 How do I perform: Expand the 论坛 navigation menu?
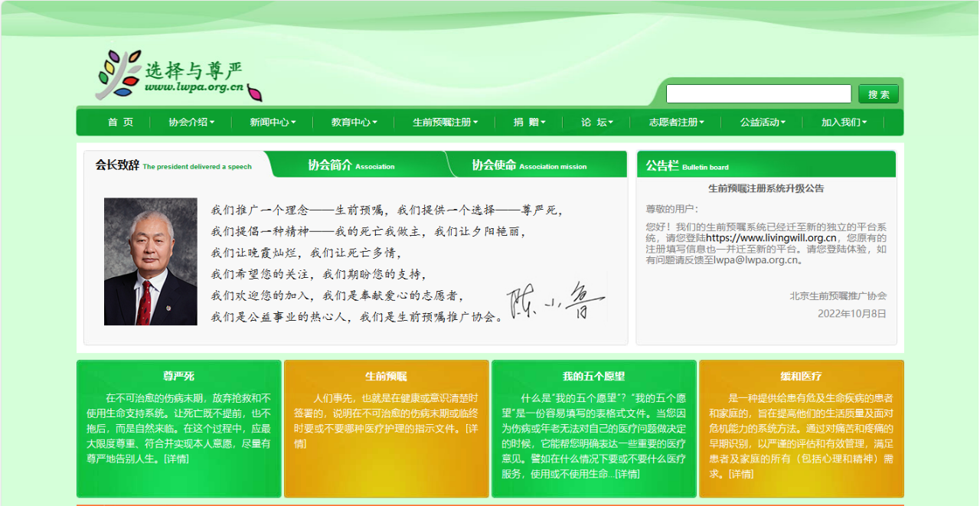[596, 122]
